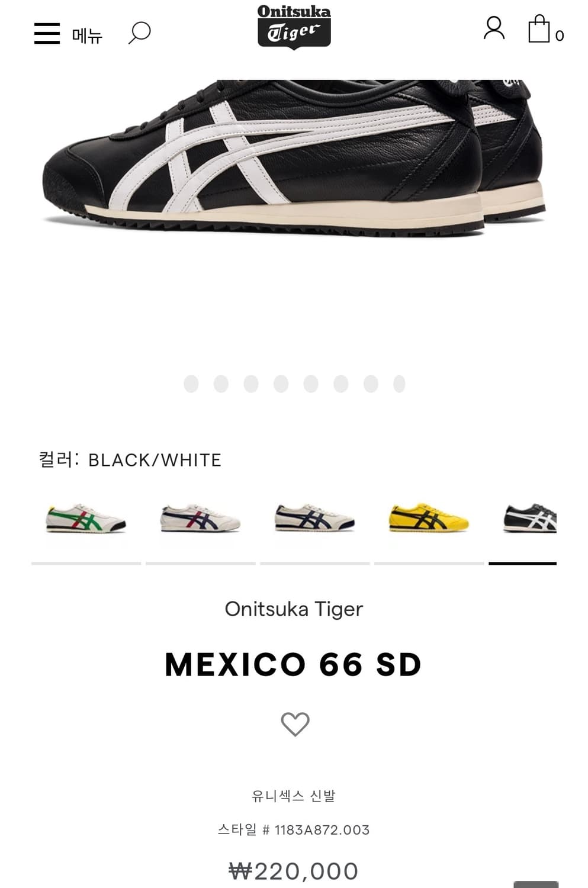588x888 pixels.
Task: Open the hamburger menu icon
Action: coord(47,34)
